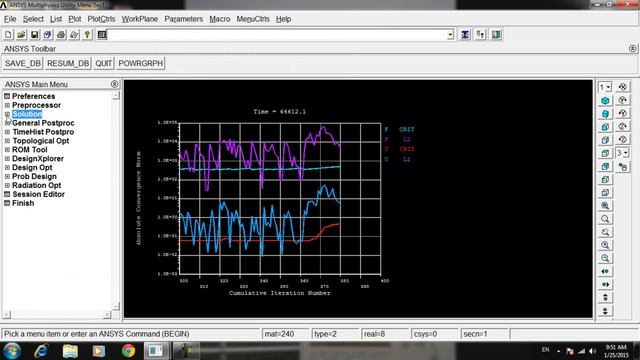
Task: Open the Report Generator icon
Action: click(x=74, y=35)
